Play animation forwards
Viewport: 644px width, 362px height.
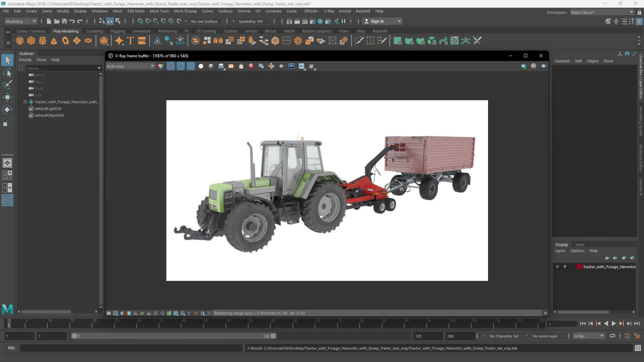[x=613, y=324]
